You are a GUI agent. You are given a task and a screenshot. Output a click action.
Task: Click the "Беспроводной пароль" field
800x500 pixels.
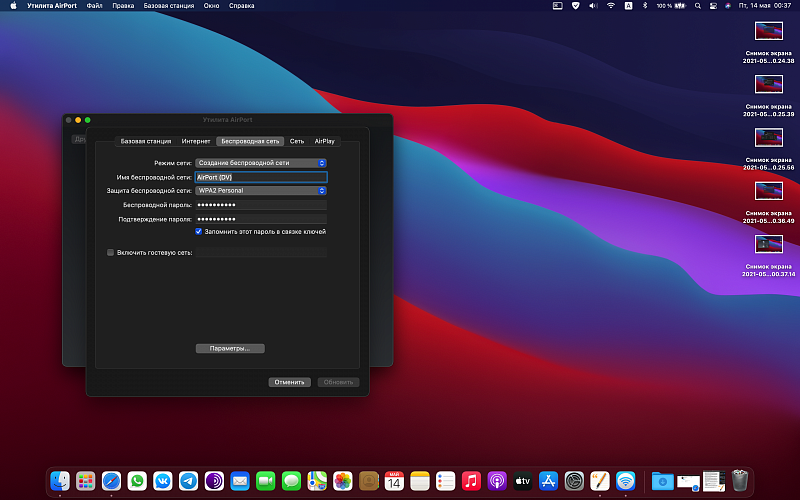(x=260, y=204)
